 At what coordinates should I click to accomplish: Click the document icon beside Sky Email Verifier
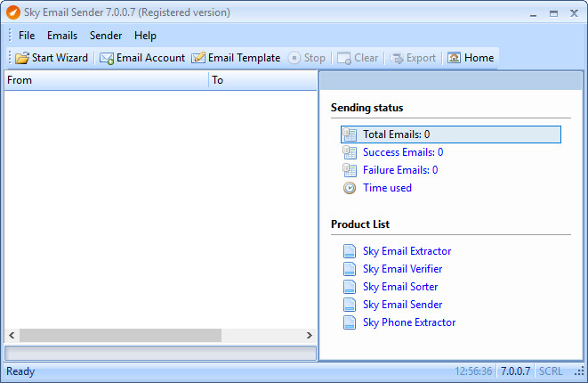point(350,269)
